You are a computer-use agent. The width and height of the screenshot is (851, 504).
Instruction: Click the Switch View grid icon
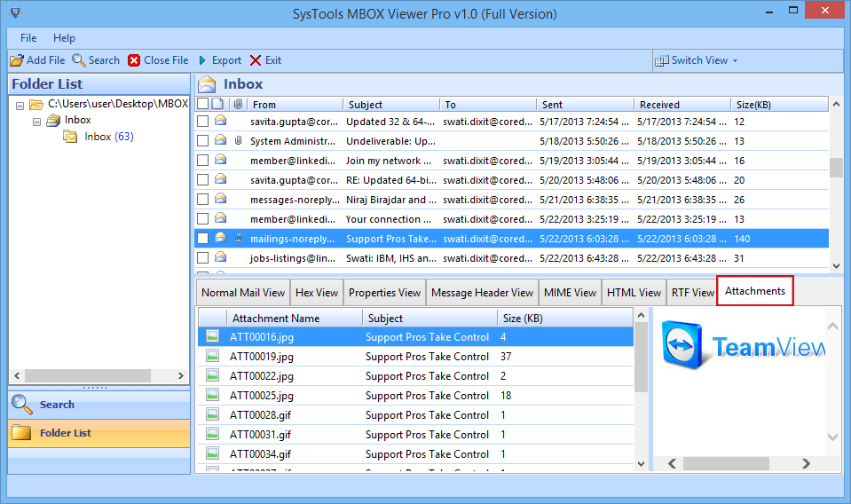coord(662,60)
